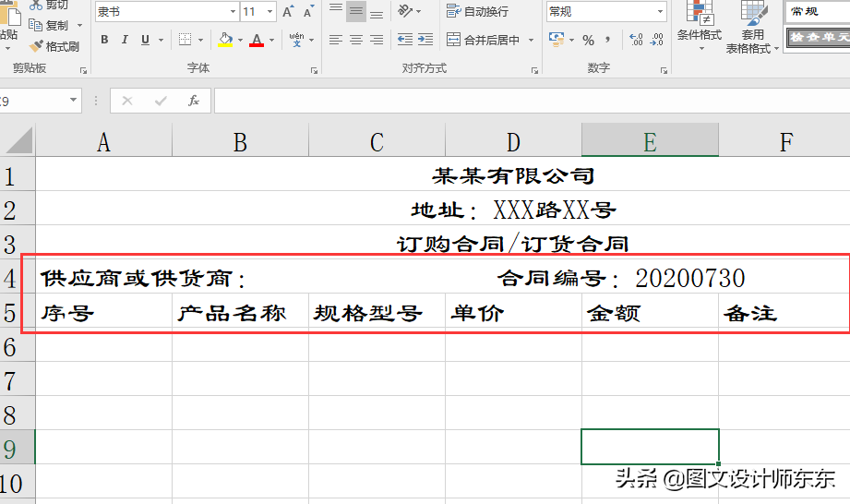850x504 pixels.
Task: Click the Name Box field
Action: click(32, 101)
